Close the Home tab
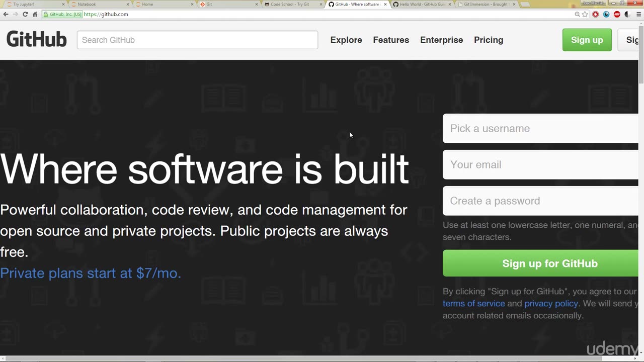Image resolution: width=644 pixels, height=362 pixels. pos(192,4)
